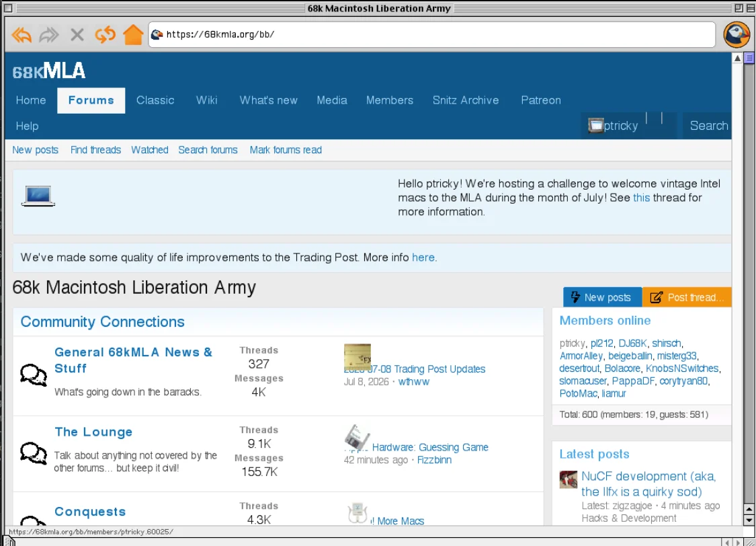Click the 'this' thread link in the banner
The width and height of the screenshot is (756, 546).
pos(641,198)
